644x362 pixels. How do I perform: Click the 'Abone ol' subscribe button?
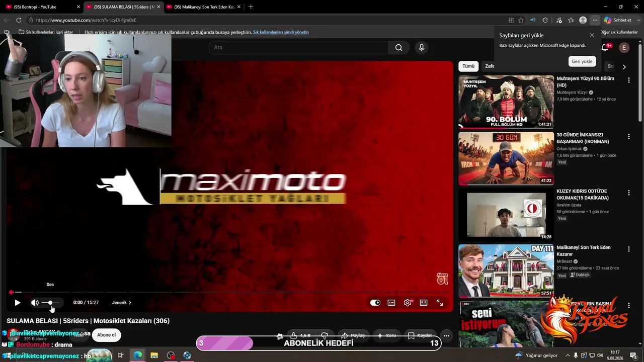tap(106, 335)
